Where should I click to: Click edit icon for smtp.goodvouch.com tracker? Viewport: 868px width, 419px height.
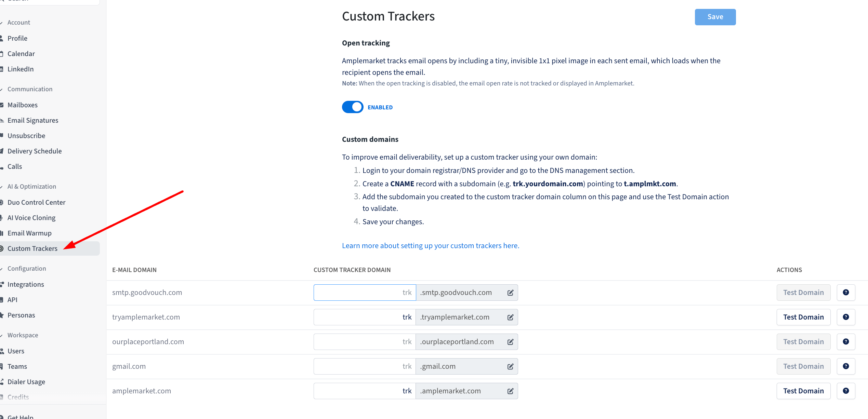tap(510, 293)
